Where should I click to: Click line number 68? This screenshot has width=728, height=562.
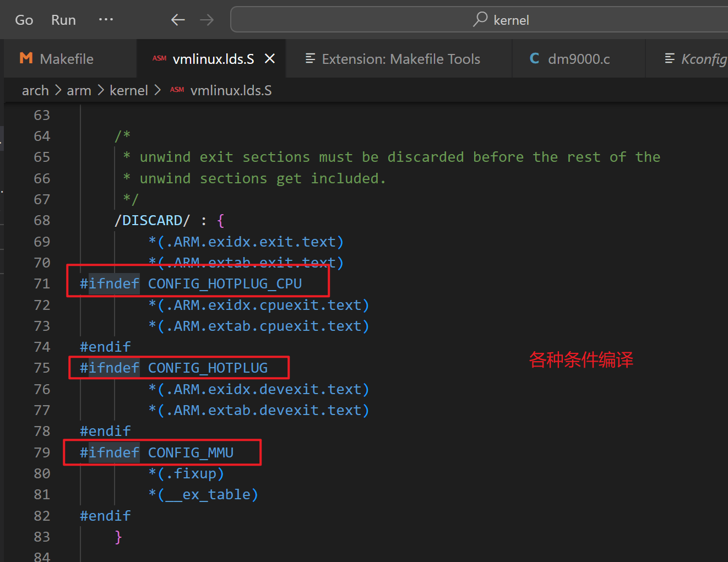pos(42,221)
